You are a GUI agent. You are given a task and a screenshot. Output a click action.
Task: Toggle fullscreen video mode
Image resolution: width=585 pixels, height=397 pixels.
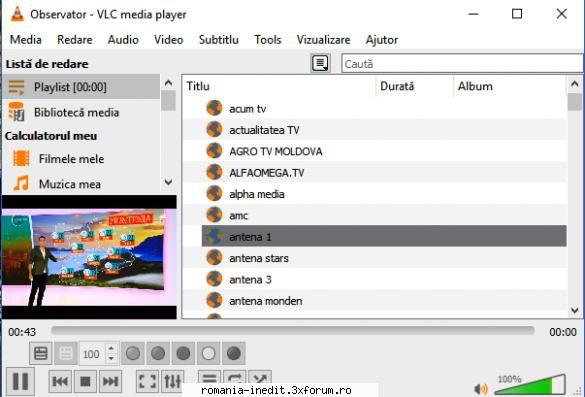147,381
